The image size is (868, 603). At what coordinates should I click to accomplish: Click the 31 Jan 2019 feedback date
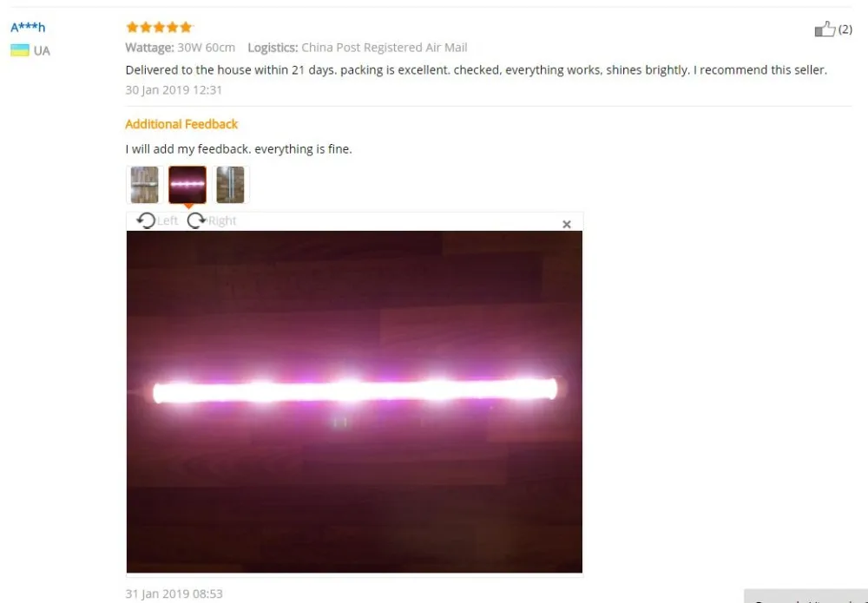click(174, 593)
